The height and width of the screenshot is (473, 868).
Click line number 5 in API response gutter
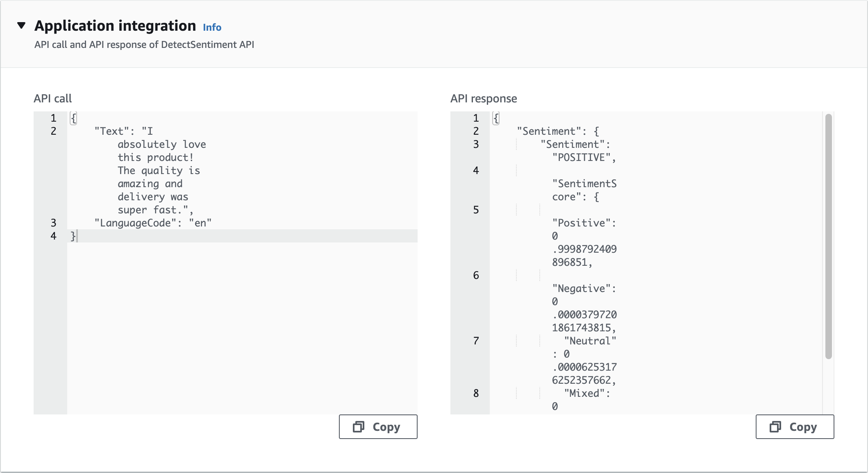[476, 210]
